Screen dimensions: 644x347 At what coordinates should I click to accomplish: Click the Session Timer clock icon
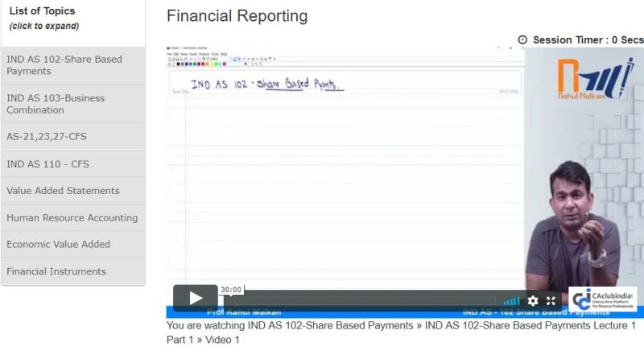tap(522, 39)
